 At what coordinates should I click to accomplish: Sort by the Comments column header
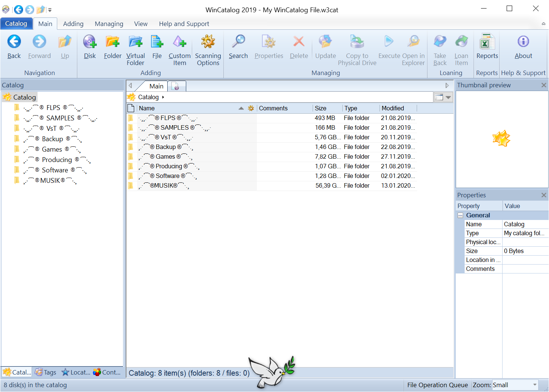click(285, 108)
